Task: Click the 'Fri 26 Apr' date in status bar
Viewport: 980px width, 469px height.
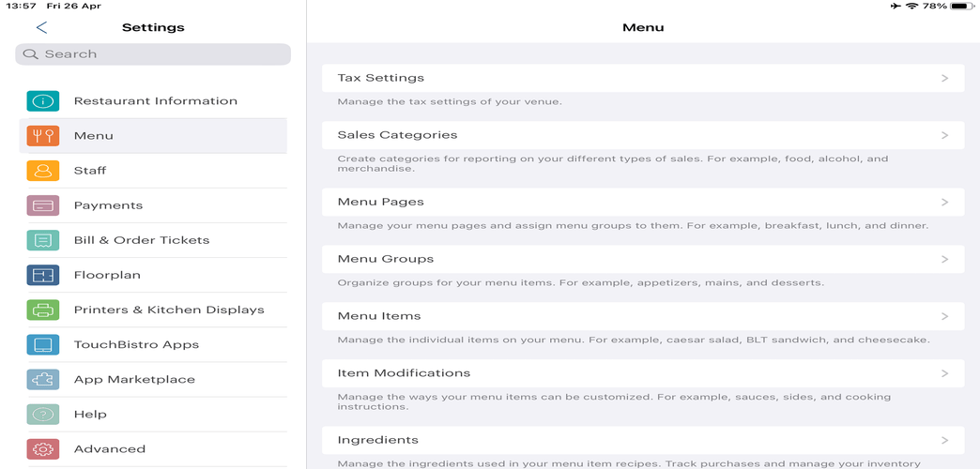Action: coord(74,6)
